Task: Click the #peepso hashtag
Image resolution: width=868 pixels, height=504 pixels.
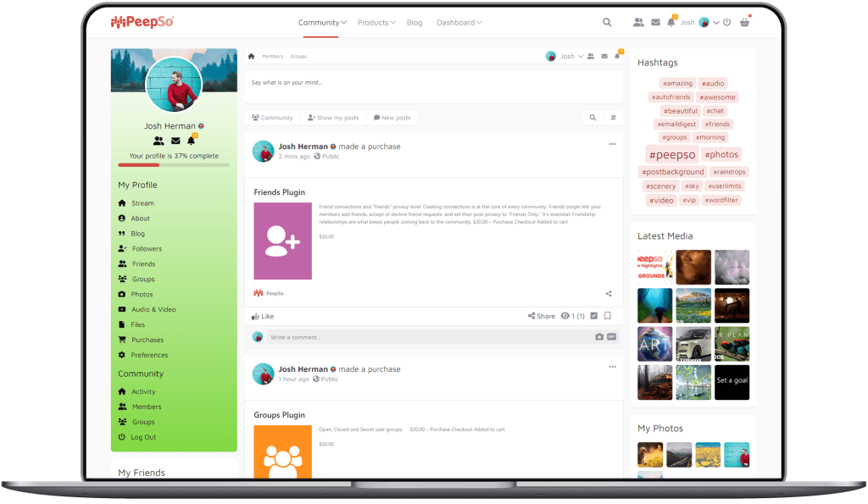Action: 672,155
